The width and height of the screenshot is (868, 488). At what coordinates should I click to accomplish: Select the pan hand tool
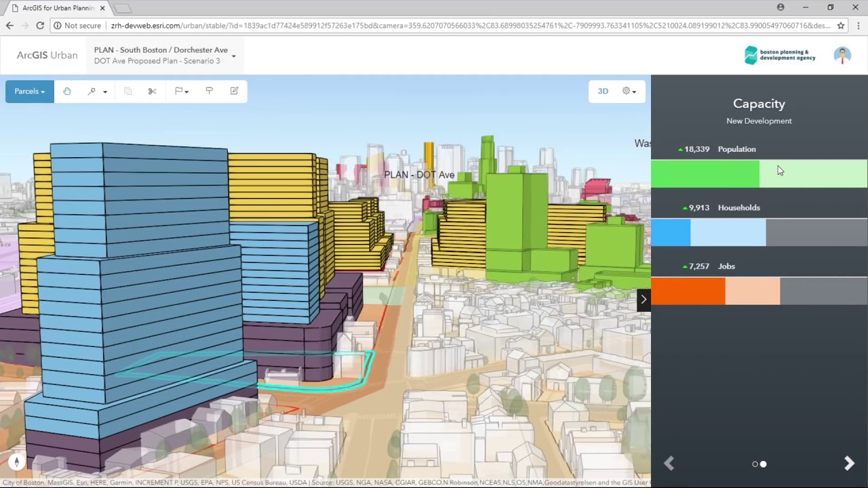coord(66,91)
